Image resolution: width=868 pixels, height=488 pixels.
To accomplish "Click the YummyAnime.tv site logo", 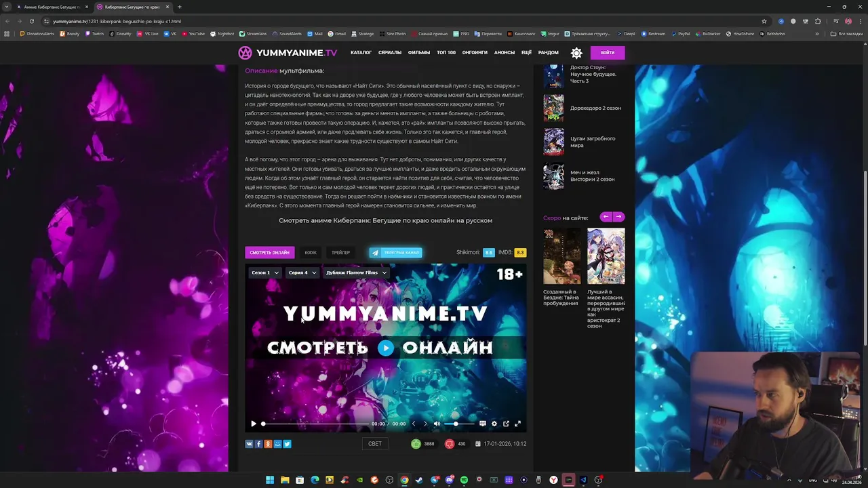I will pyautogui.click(x=288, y=53).
